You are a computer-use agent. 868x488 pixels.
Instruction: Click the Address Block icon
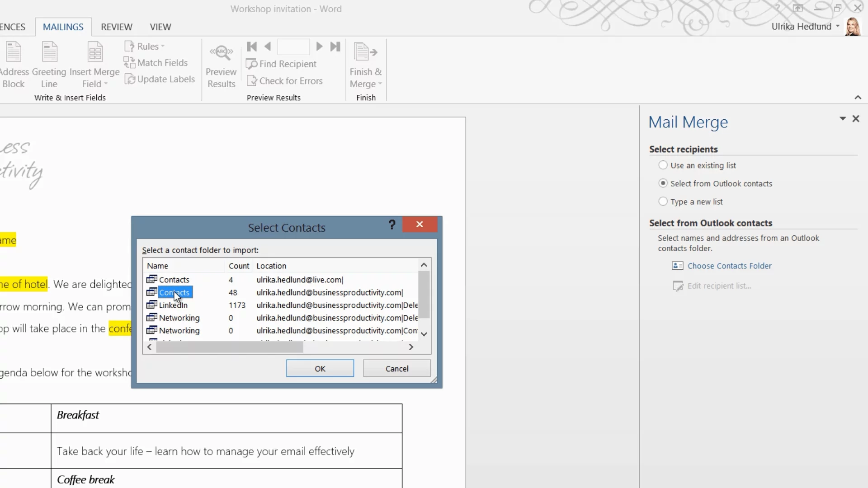pos(14,53)
